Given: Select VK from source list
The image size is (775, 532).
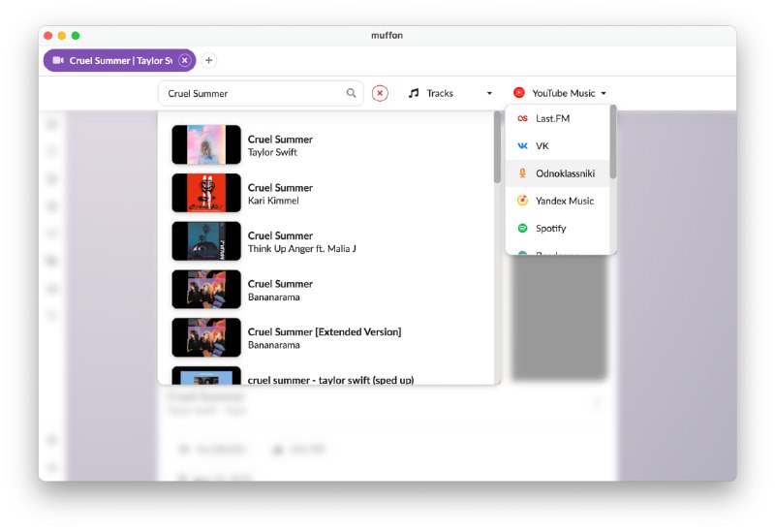Looking at the screenshot, I should pos(558,146).
